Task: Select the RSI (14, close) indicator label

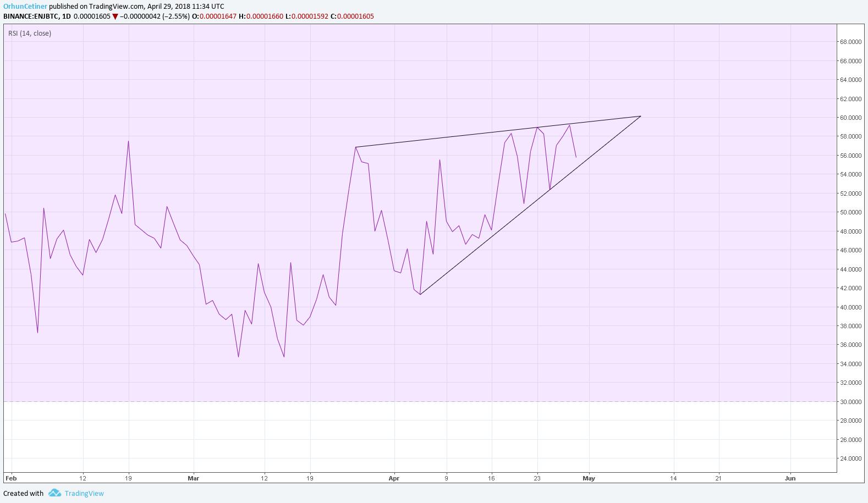Action: pyautogui.click(x=30, y=34)
